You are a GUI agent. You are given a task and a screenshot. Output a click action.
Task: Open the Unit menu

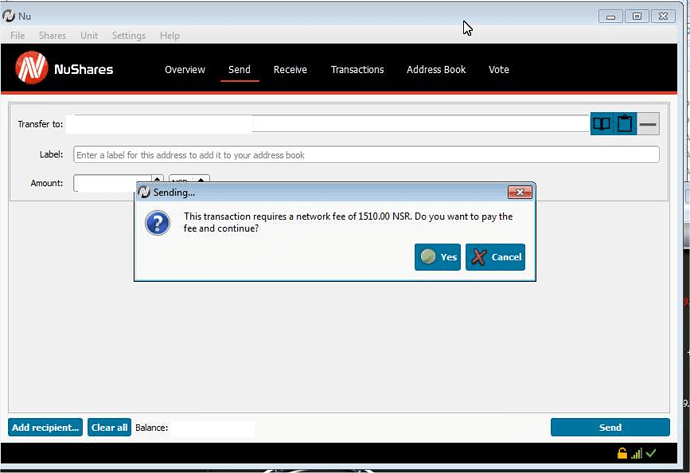(x=89, y=36)
